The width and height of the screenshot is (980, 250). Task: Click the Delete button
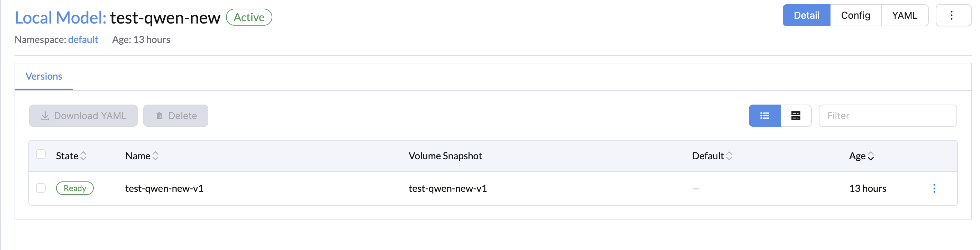pyautogui.click(x=176, y=116)
